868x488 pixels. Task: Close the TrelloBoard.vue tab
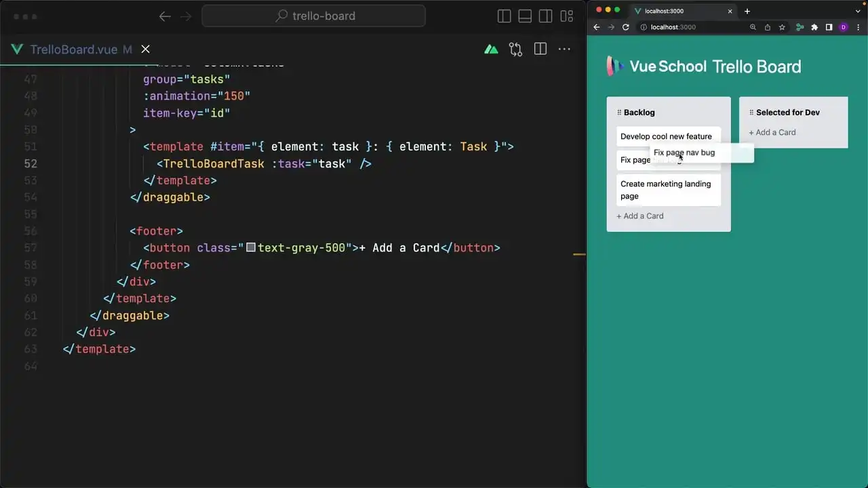[145, 49]
